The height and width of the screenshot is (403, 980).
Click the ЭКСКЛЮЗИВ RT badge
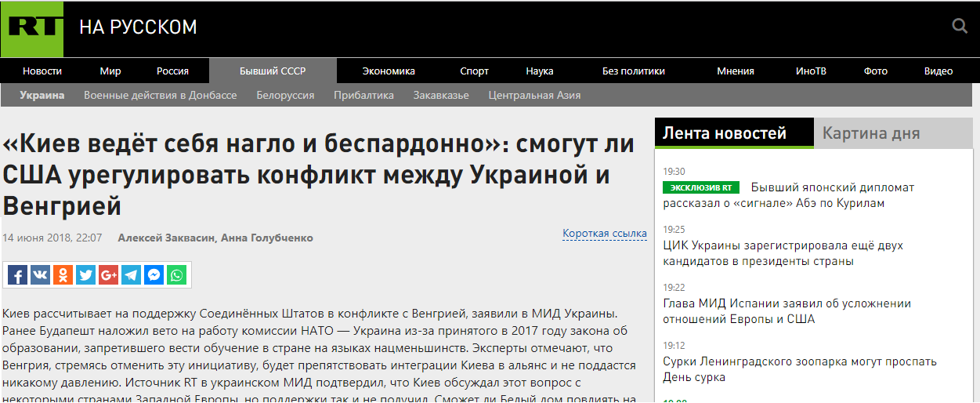(x=701, y=187)
